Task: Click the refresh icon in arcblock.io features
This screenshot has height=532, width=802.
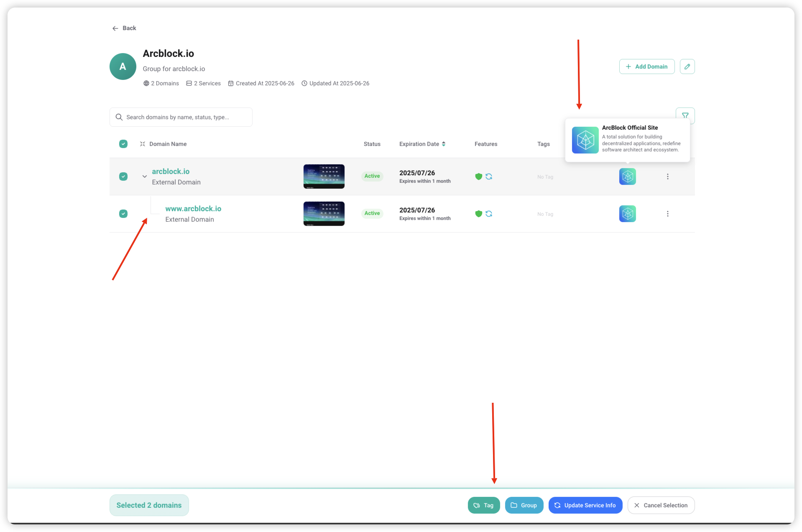Action: [489, 176]
